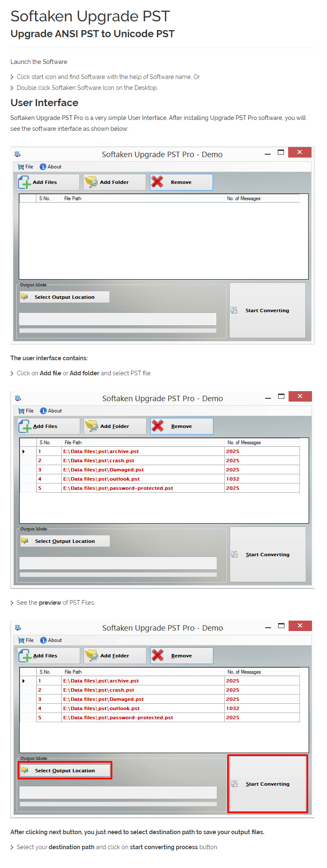The width and height of the screenshot is (327, 868).
Task: Click the red X Remove icon in empty-list window
Action: tap(157, 182)
